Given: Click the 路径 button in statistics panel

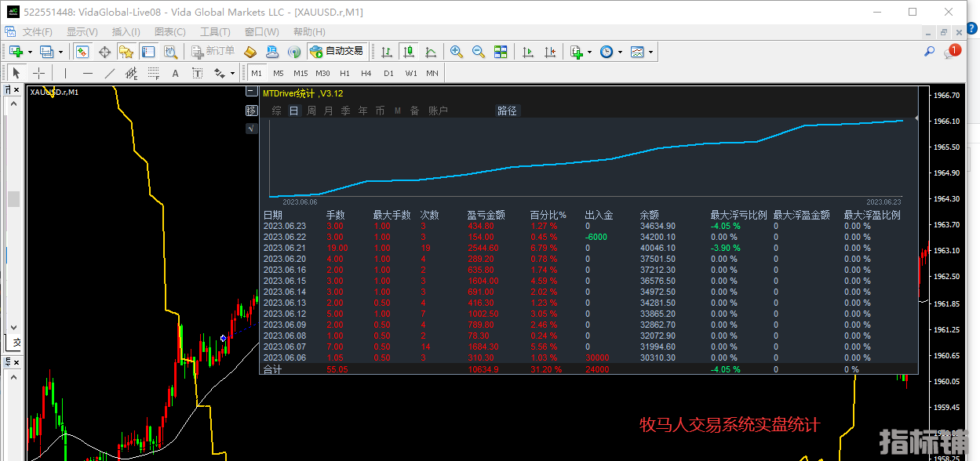Looking at the screenshot, I should 507,111.
